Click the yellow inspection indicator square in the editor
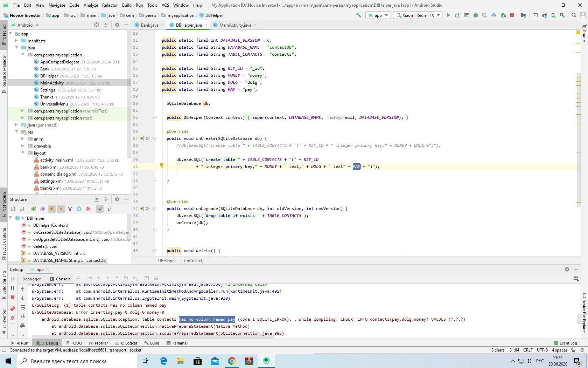 click(578, 33)
